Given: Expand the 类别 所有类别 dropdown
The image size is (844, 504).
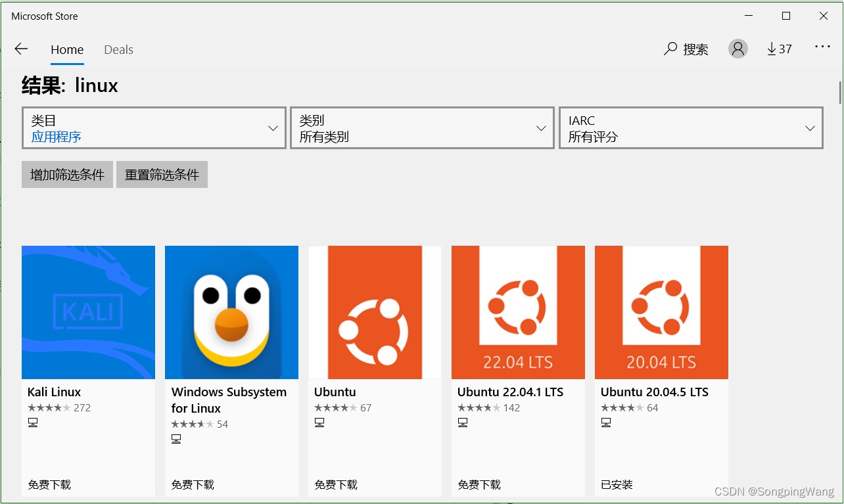Looking at the screenshot, I should coord(422,128).
